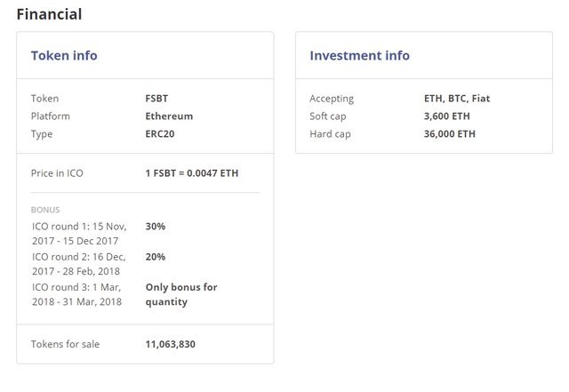Click the ERC20 type value
The height and width of the screenshot is (392, 569).
[160, 134]
